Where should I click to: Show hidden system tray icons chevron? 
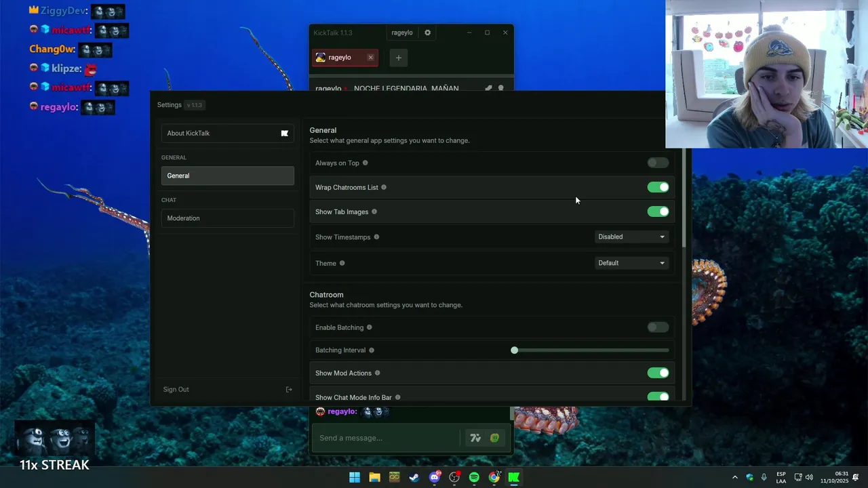734,477
